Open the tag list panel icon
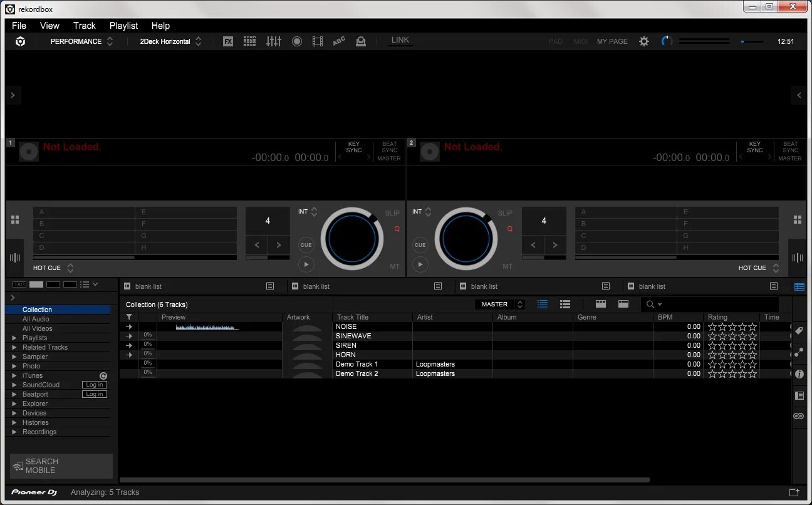 pos(799,331)
